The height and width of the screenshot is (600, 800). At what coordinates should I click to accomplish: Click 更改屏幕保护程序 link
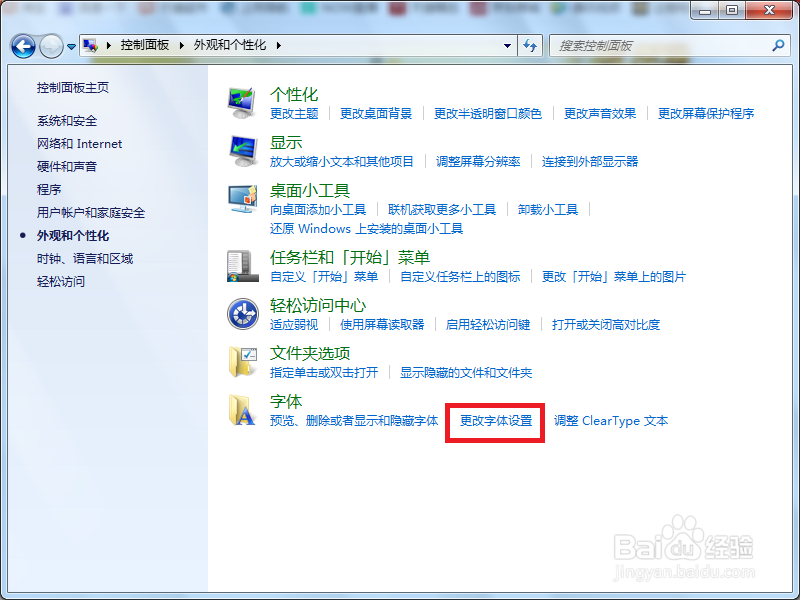(706, 114)
